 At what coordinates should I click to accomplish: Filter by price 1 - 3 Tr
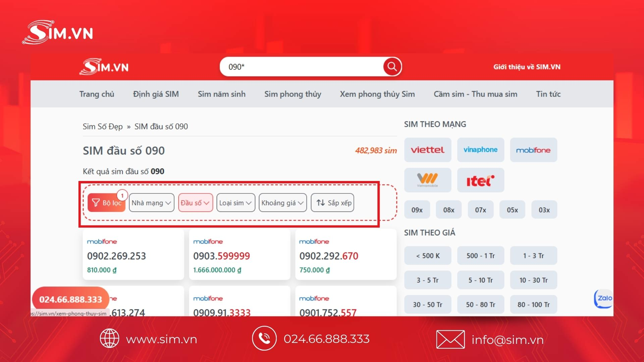(x=534, y=256)
